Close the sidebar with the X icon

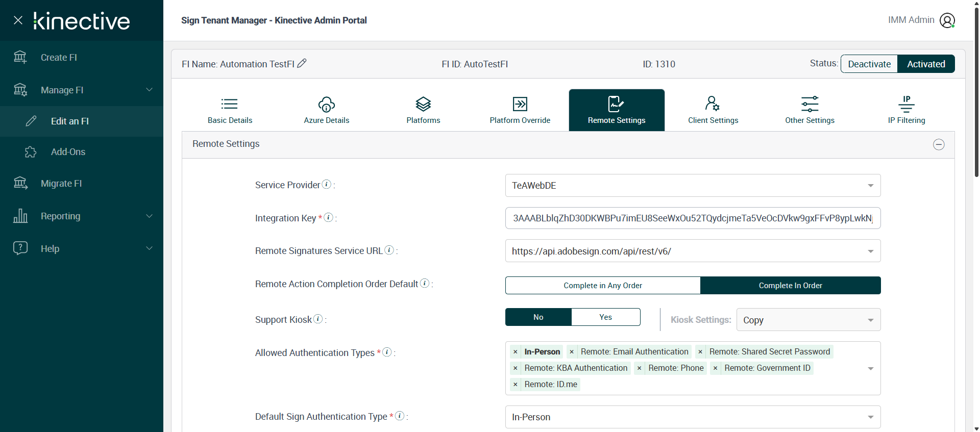coord(18,20)
